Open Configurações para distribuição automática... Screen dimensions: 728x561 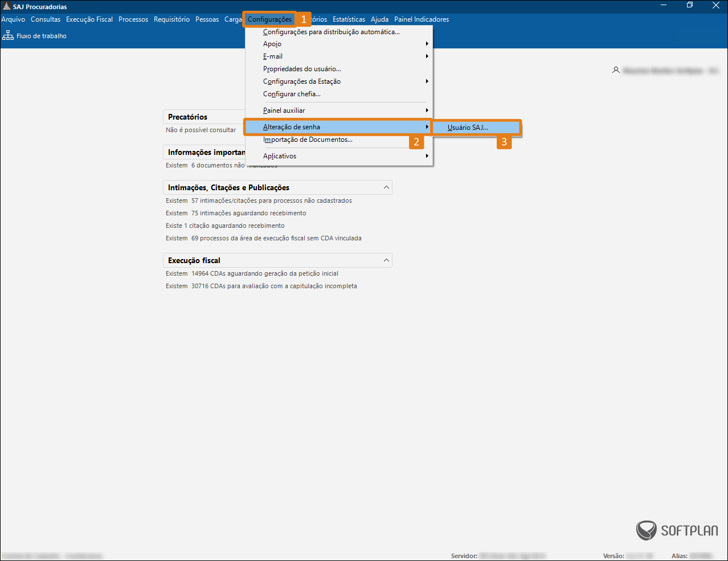331,32
